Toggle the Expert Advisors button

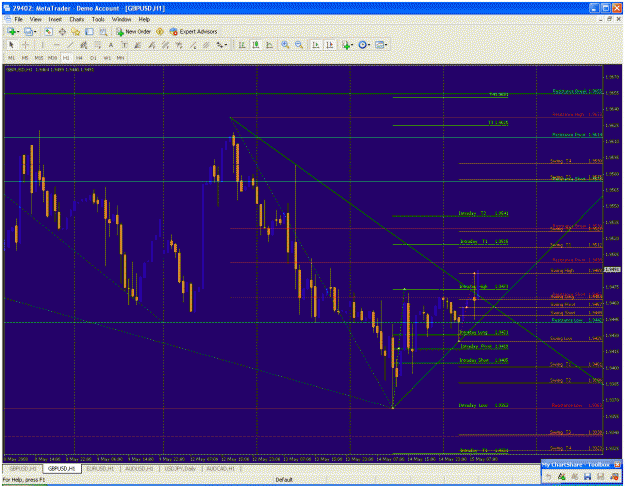(x=193, y=31)
